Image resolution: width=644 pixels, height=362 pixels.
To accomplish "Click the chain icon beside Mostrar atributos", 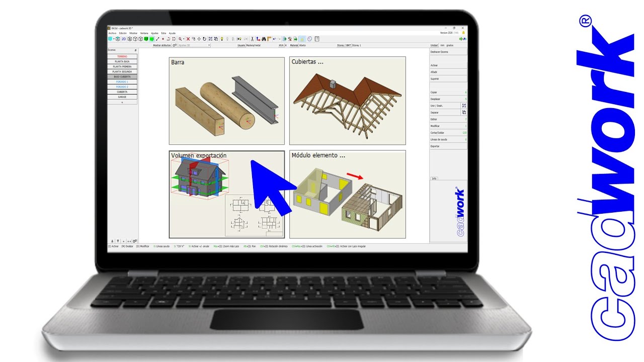I will point(175,45).
